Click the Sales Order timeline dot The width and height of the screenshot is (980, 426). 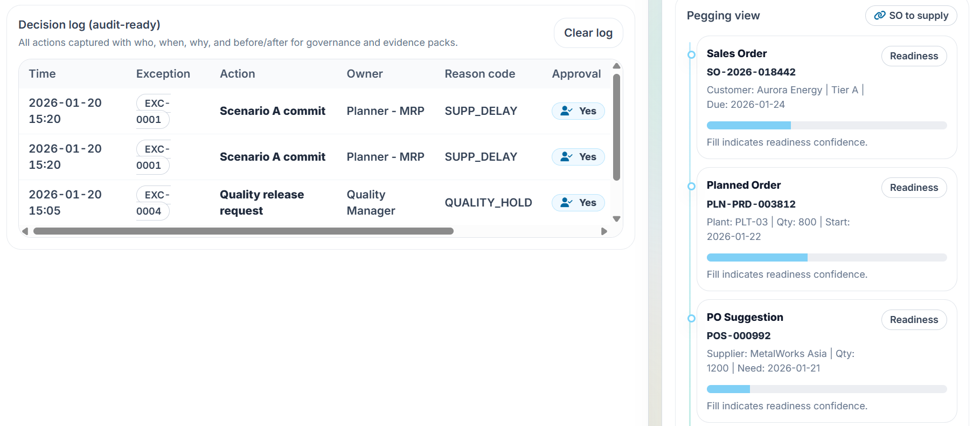(x=691, y=54)
